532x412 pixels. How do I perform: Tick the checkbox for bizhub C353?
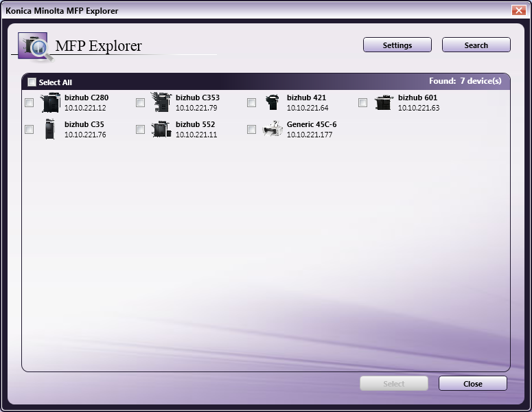click(x=140, y=102)
